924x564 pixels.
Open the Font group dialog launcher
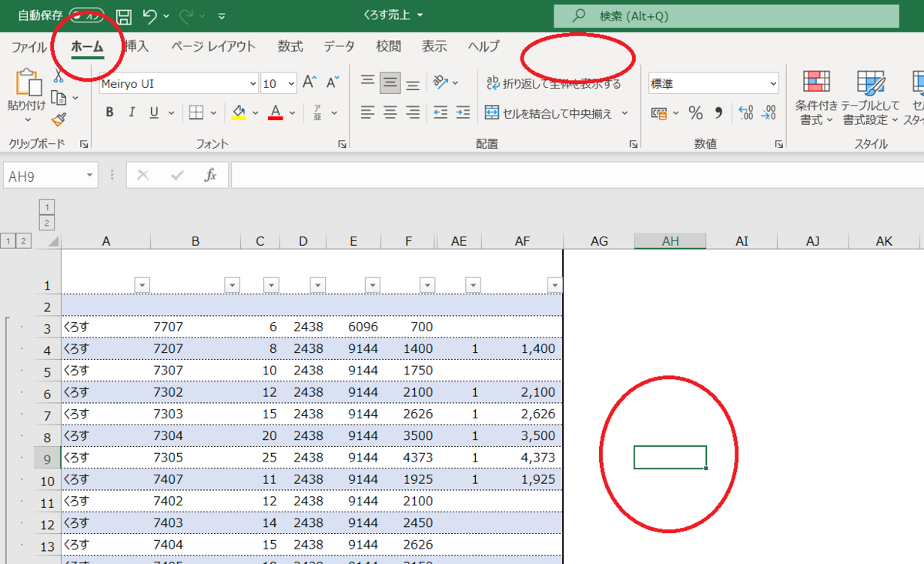(x=341, y=144)
